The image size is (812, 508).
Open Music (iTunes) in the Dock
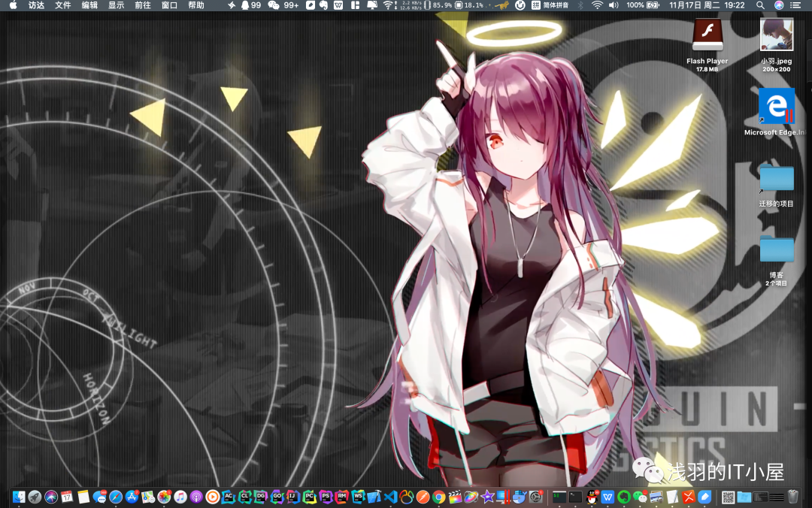point(180,497)
